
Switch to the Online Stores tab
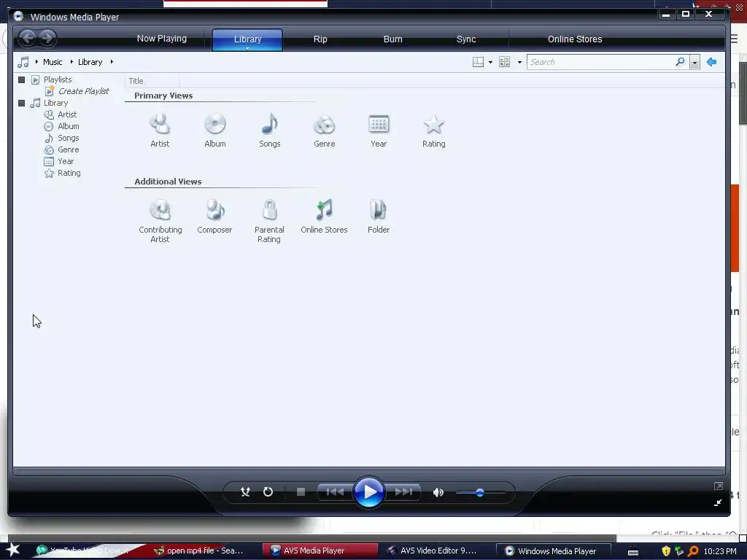[x=575, y=39]
